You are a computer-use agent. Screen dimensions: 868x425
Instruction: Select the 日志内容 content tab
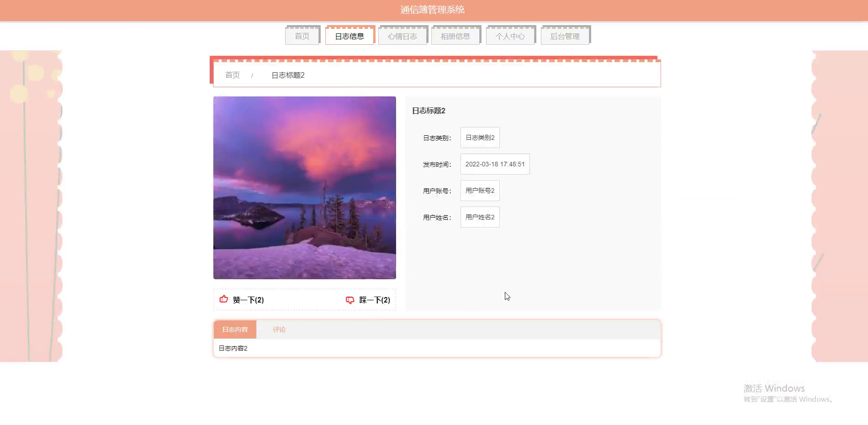235,329
